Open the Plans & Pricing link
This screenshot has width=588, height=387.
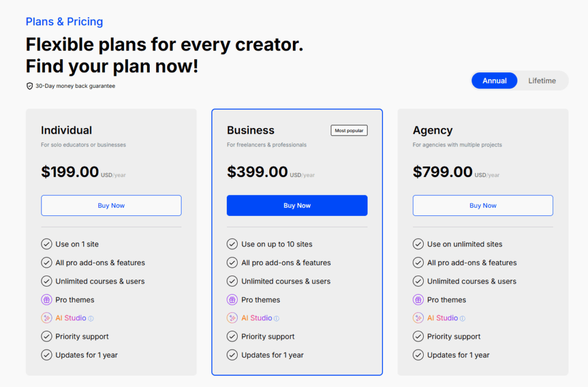coord(64,22)
